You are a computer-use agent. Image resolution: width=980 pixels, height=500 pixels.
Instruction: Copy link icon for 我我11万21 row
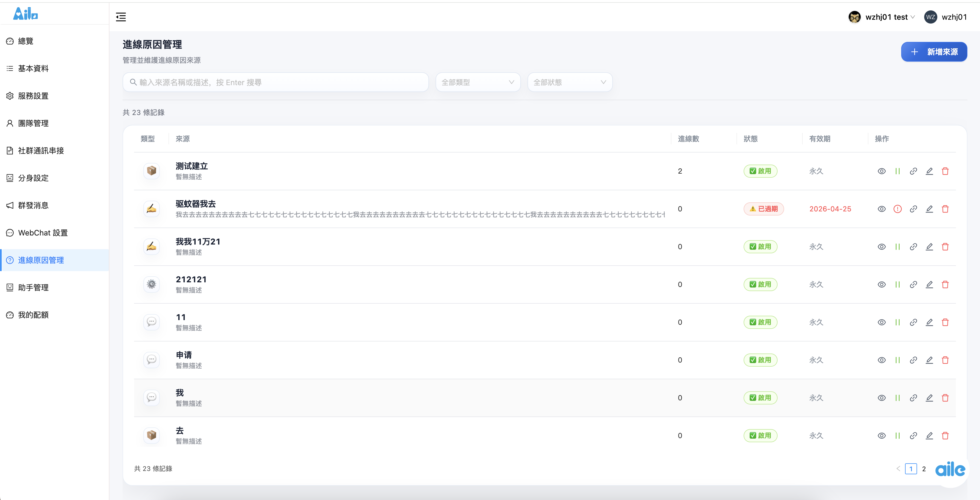pyautogui.click(x=913, y=247)
